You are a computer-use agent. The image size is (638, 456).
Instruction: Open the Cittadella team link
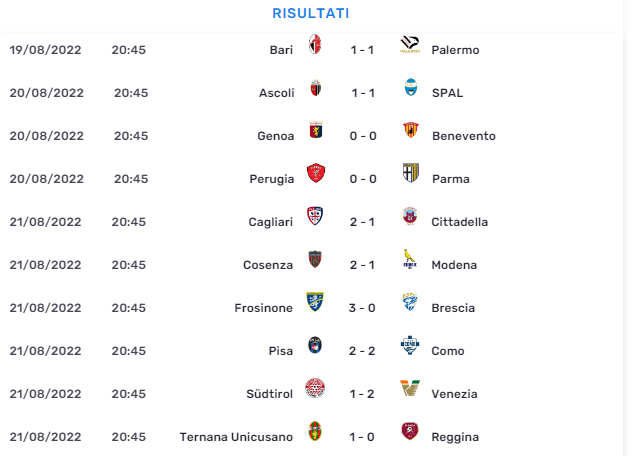(459, 222)
